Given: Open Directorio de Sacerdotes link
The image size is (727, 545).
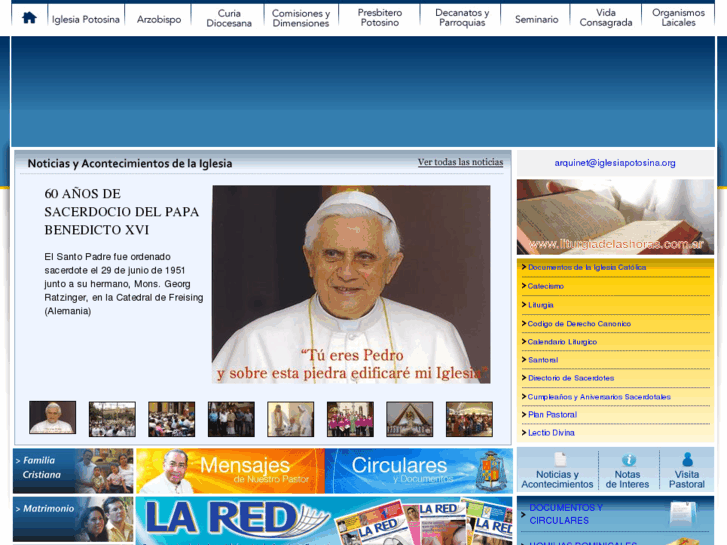Looking at the screenshot, I should click(571, 378).
